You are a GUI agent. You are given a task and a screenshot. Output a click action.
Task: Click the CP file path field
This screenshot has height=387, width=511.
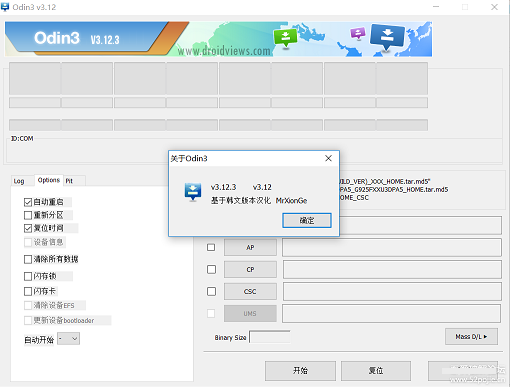click(392, 269)
